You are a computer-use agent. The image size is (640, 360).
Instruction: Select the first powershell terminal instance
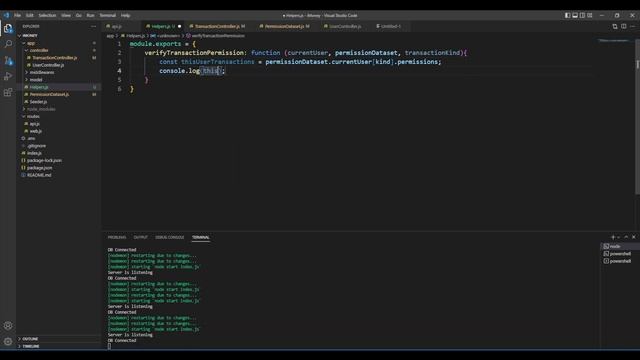(620, 253)
